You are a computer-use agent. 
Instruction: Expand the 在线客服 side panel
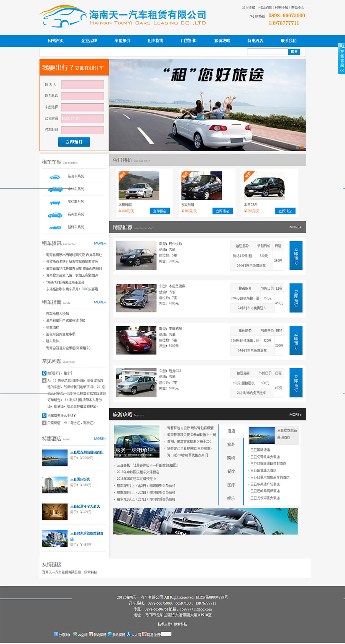click(342, 59)
